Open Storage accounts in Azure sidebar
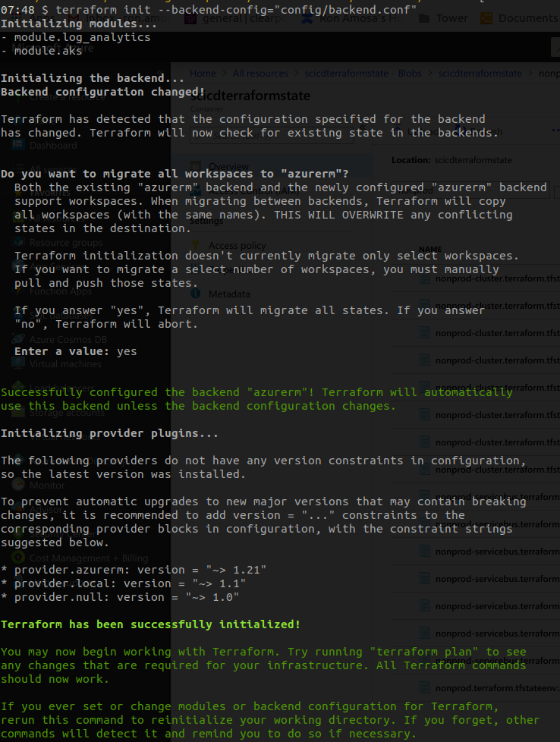This screenshot has height=742, width=560. click(67, 413)
